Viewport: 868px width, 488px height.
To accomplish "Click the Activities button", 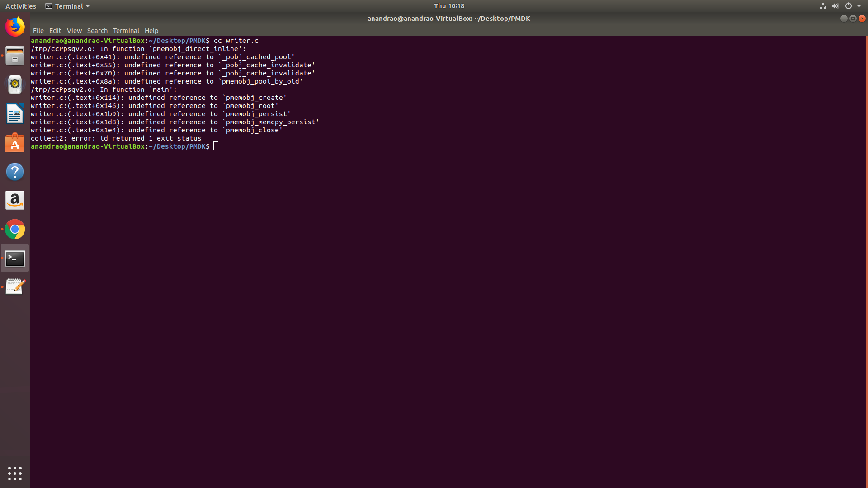I will point(20,6).
